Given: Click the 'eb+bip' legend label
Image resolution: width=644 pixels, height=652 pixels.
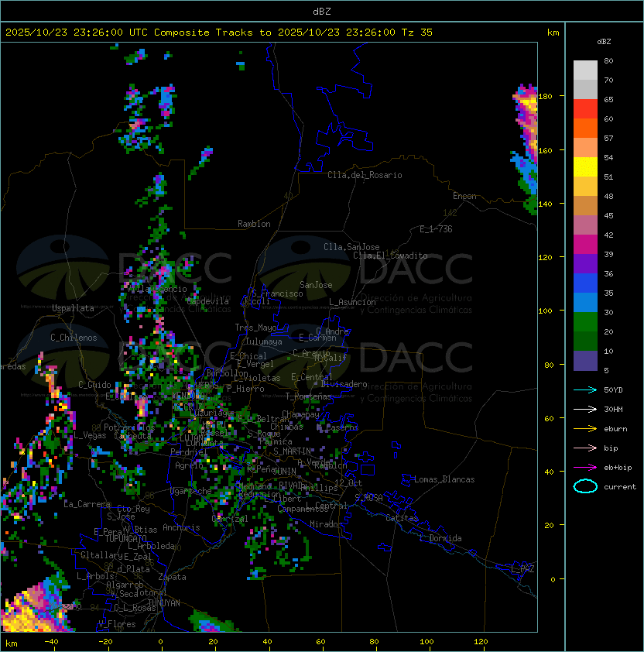Looking at the screenshot, I should (618, 468).
